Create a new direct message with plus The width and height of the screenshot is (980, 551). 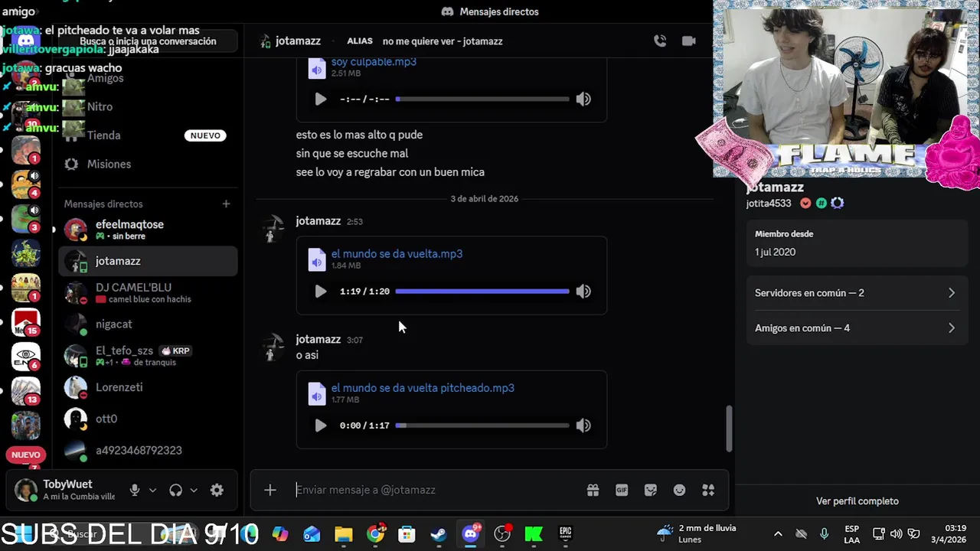pos(226,204)
